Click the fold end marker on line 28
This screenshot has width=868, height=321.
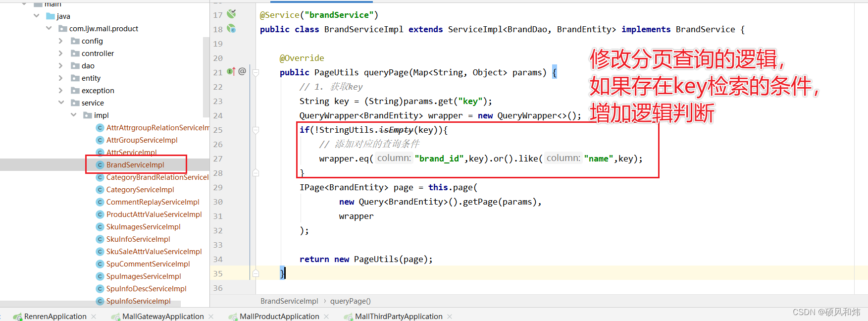coord(255,173)
